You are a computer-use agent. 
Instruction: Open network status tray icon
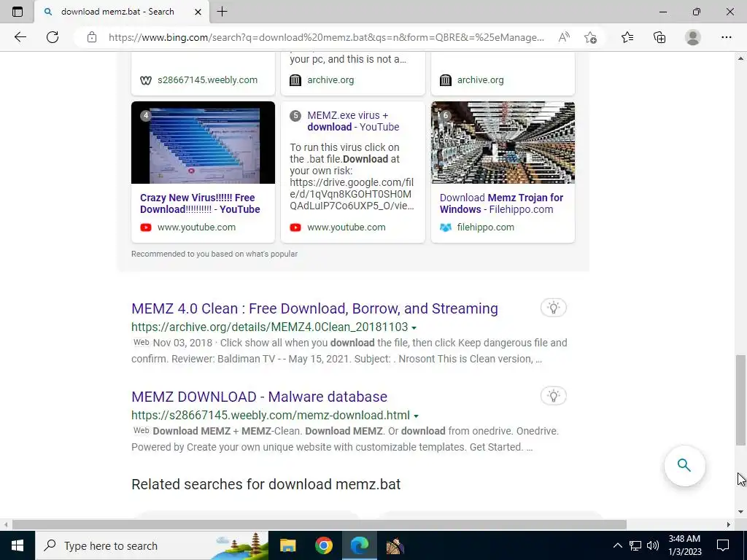(635, 545)
